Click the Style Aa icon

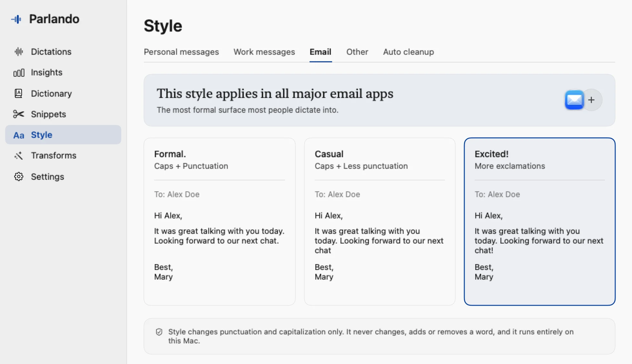[x=19, y=135]
